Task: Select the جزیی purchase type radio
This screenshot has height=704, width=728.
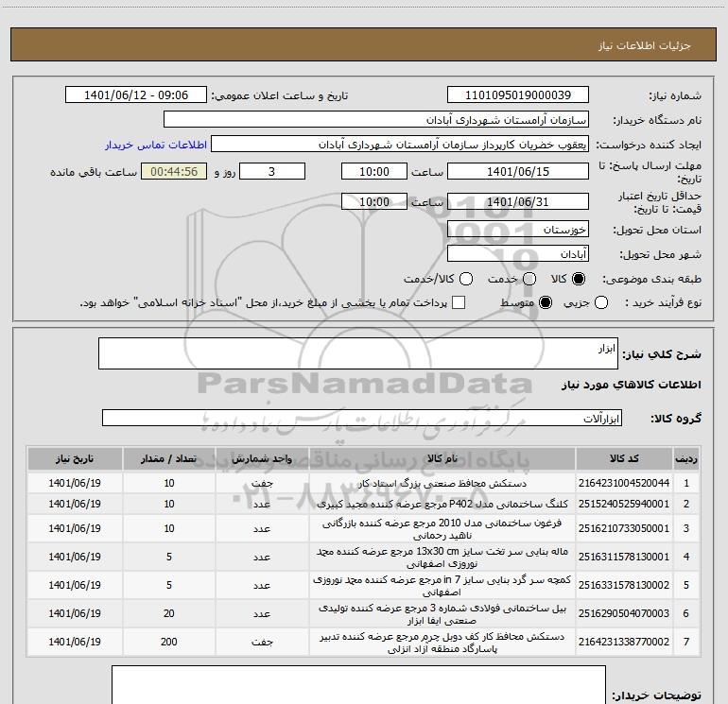Action: pos(601,303)
